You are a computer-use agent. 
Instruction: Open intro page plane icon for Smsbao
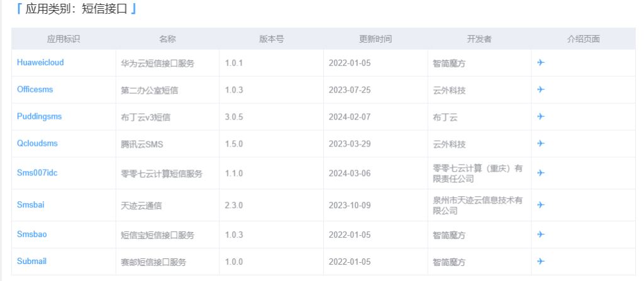(541, 234)
